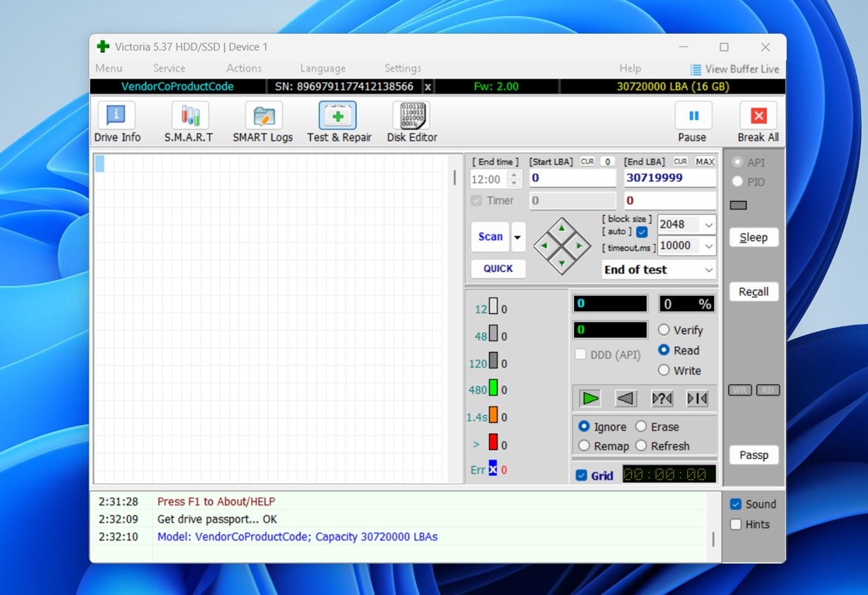
Task: Open the Service menu
Action: click(x=169, y=68)
